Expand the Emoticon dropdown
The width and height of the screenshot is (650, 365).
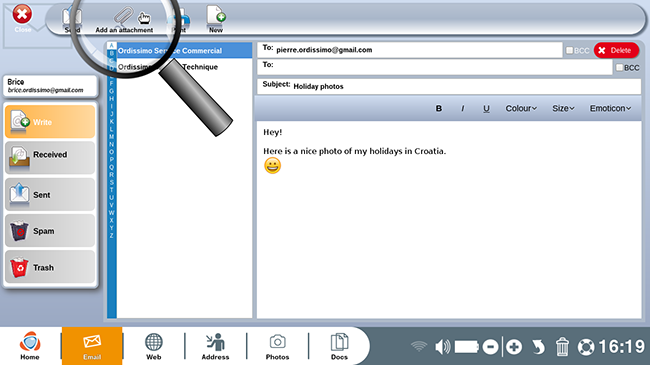click(x=610, y=108)
